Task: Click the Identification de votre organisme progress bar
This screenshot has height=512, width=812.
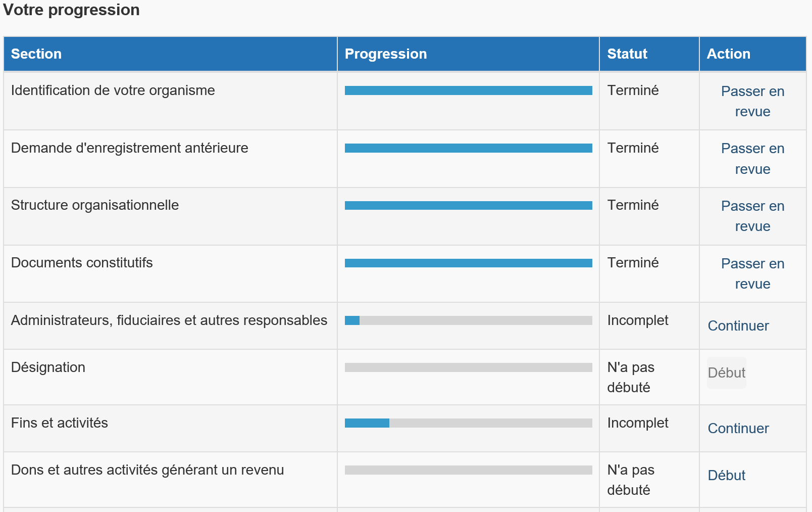Action: [x=468, y=90]
